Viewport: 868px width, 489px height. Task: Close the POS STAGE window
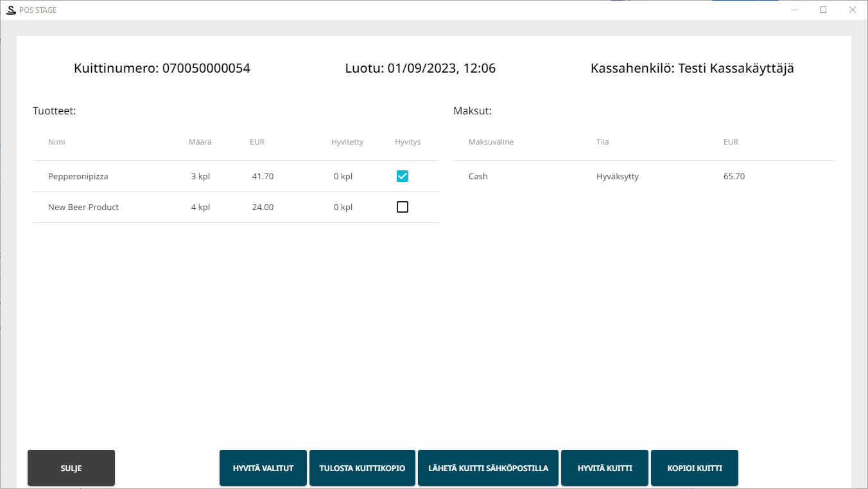[x=852, y=10]
